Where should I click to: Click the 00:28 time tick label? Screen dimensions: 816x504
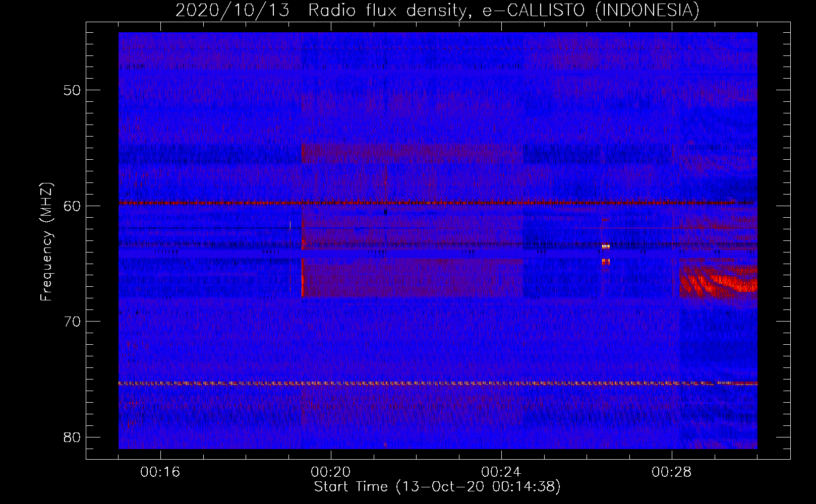click(x=672, y=472)
